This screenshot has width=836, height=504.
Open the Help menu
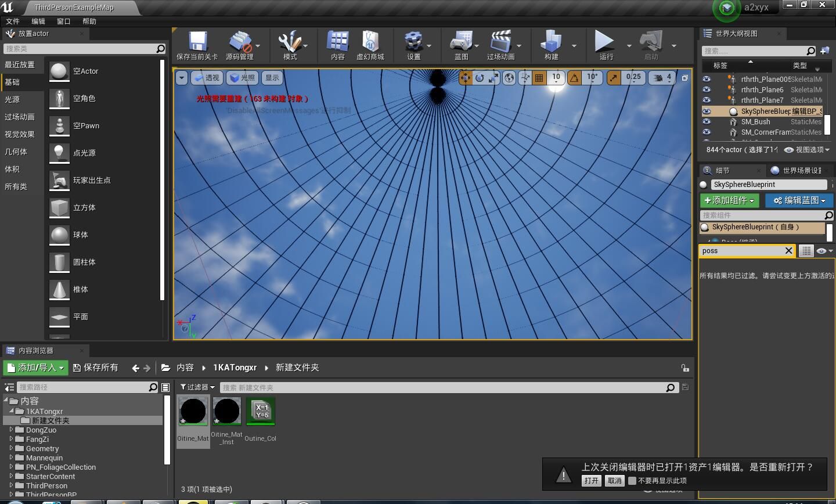[89, 21]
